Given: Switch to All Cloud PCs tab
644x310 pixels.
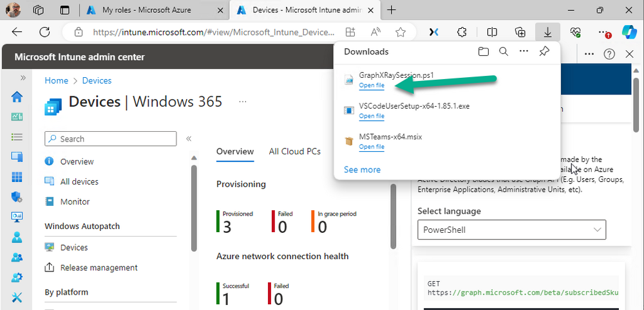Looking at the screenshot, I should click(x=295, y=151).
